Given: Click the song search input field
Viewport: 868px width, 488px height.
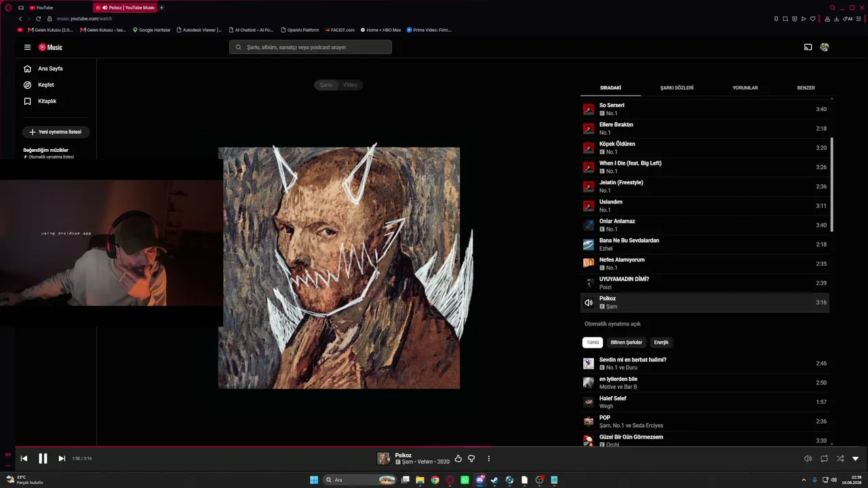Looking at the screenshot, I should coord(311,47).
